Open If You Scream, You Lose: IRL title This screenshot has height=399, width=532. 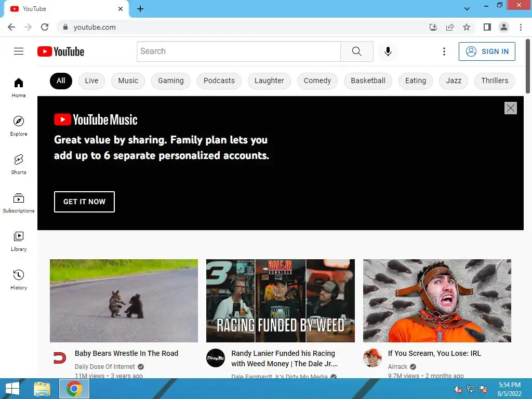coord(434,353)
